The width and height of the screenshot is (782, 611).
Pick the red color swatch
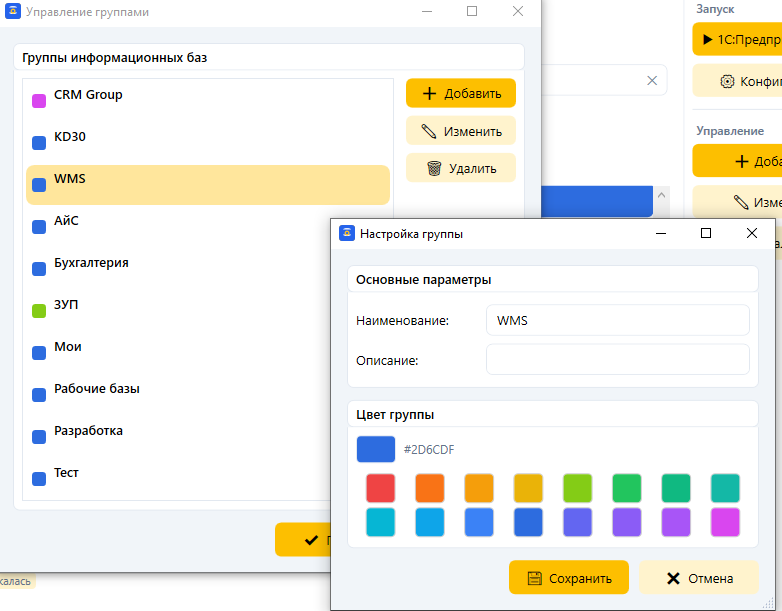(381, 488)
